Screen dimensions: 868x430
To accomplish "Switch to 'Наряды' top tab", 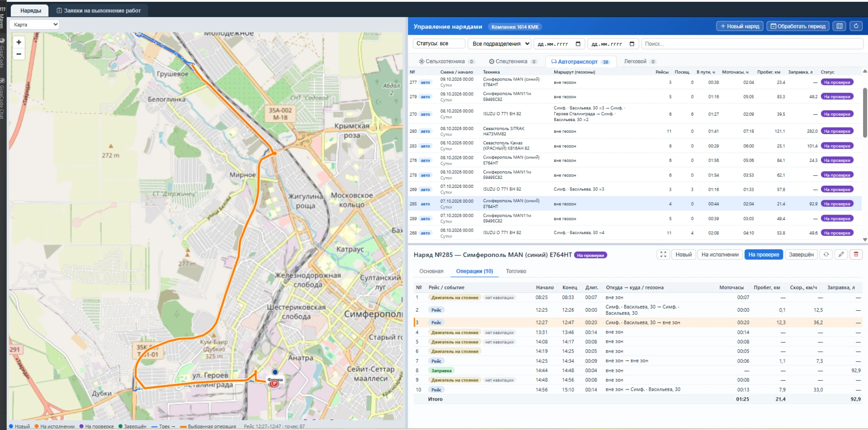I will pos(30,10).
